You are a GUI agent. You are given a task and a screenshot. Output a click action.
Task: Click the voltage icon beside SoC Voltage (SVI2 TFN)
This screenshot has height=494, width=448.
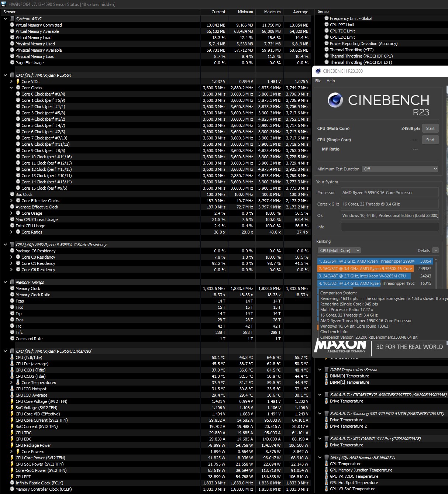pyautogui.click(x=12, y=408)
